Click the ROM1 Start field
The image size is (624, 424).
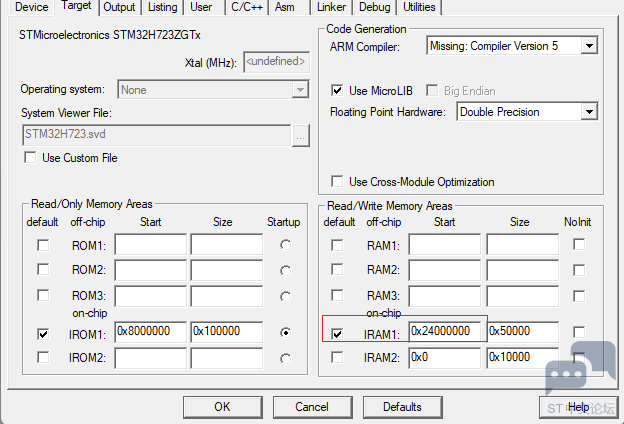150,244
